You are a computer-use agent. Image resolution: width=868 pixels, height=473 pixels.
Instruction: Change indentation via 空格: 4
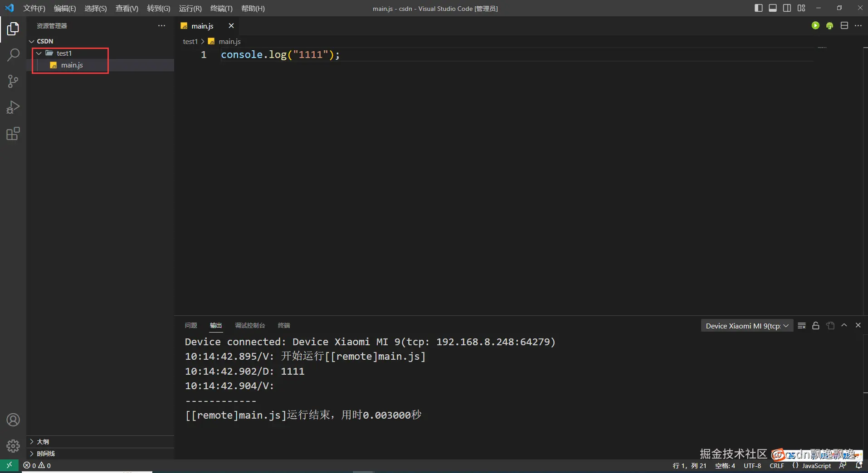point(725,466)
